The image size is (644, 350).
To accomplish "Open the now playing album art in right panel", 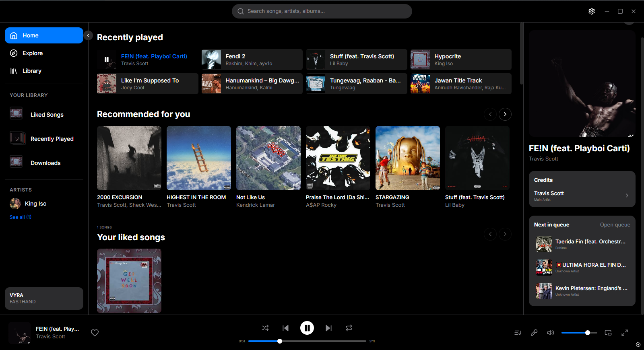I will click(x=582, y=84).
